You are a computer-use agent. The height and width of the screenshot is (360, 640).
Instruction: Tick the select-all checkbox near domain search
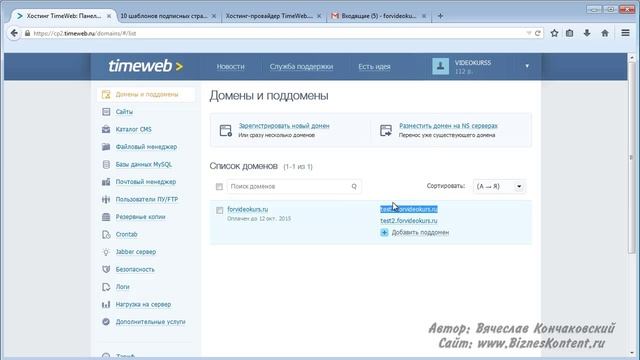pyautogui.click(x=219, y=187)
